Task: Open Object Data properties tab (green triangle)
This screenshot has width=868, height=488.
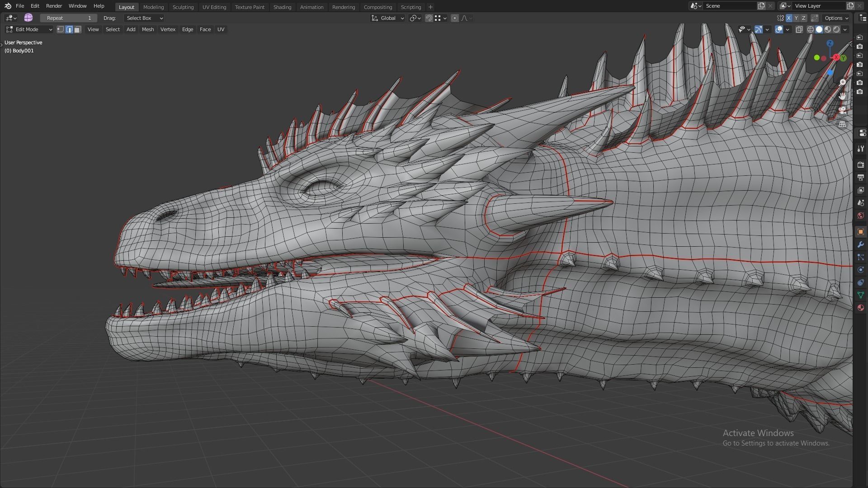Action: (861, 295)
